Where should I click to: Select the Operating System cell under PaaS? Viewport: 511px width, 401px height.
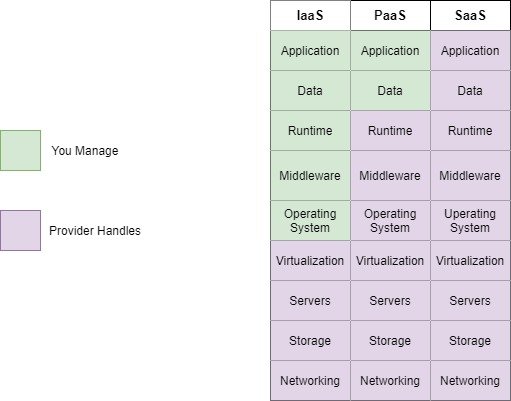[390, 221]
